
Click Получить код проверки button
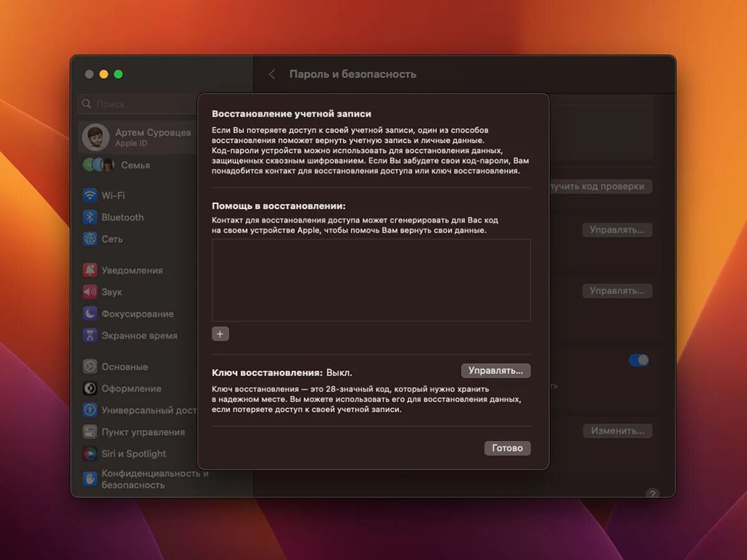pyautogui.click(x=601, y=187)
